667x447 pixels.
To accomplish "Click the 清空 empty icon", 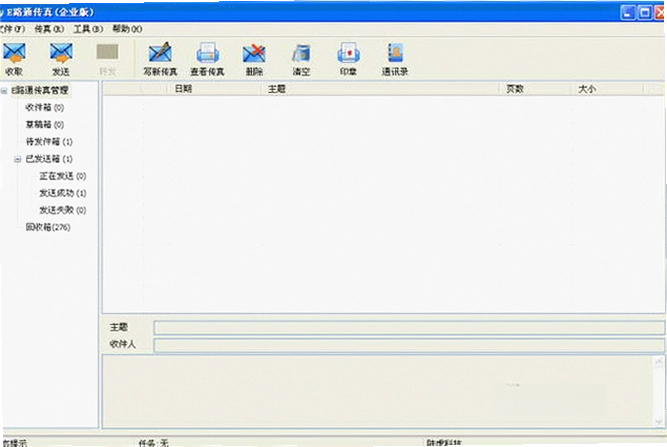I will coord(301,58).
